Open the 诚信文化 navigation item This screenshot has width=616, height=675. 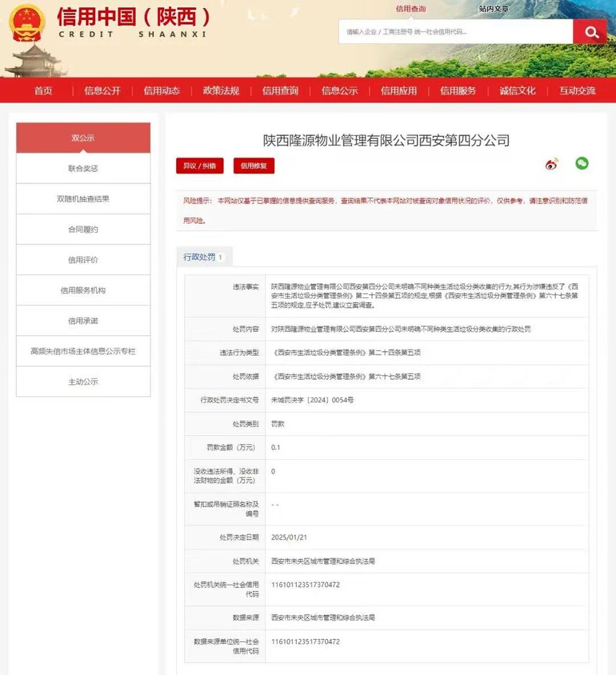coord(517,90)
